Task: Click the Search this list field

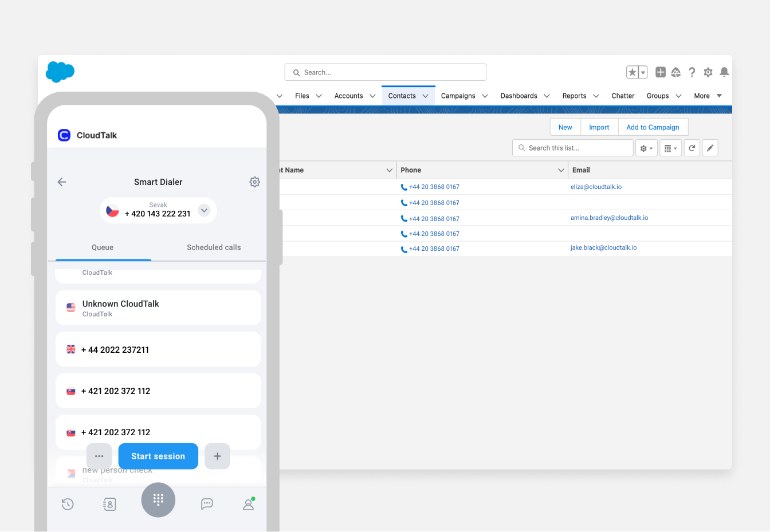Action: click(x=573, y=148)
